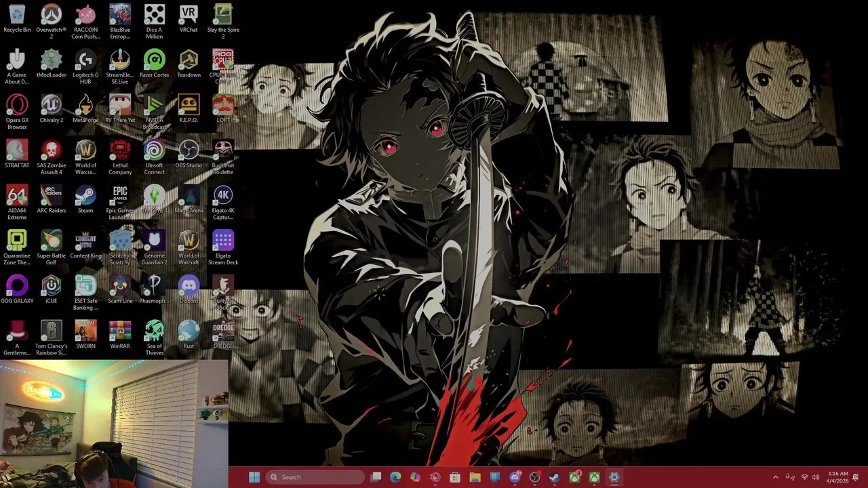Select the Logitech G HUB shortcut

point(85,67)
